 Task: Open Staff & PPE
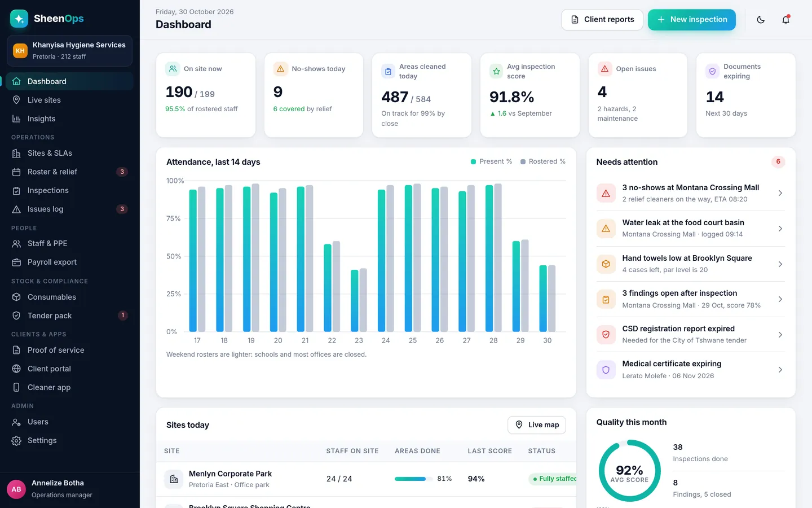click(x=70, y=243)
